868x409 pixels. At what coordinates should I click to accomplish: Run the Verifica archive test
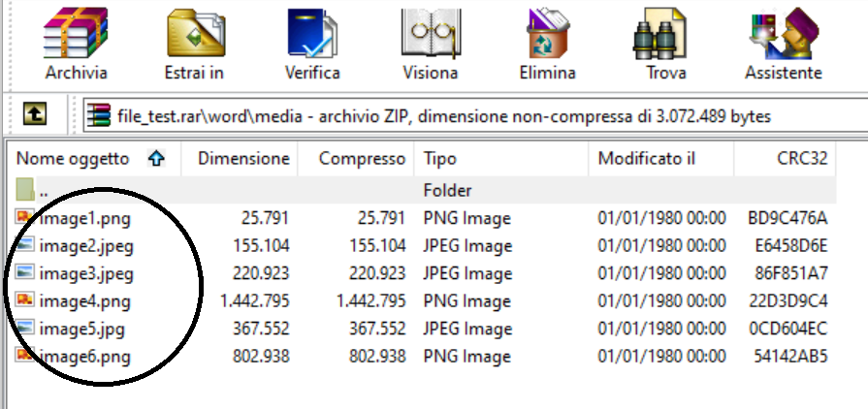pyautogui.click(x=312, y=44)
